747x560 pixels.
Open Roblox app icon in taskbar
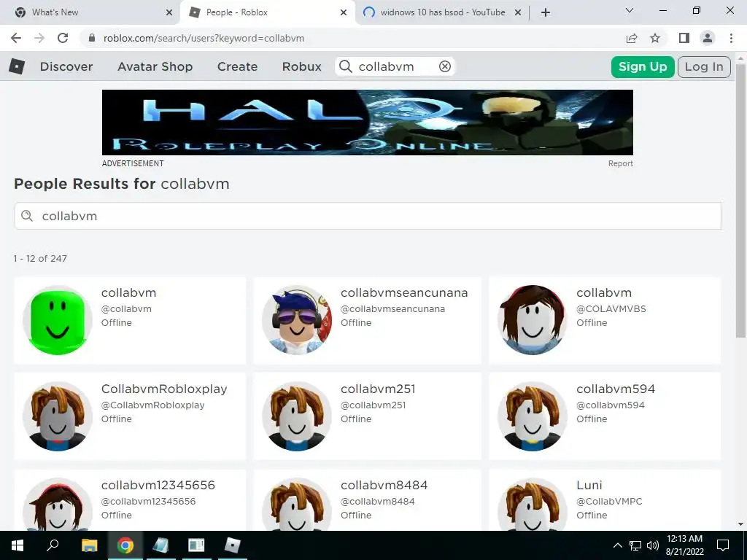[x=232, y=545]
